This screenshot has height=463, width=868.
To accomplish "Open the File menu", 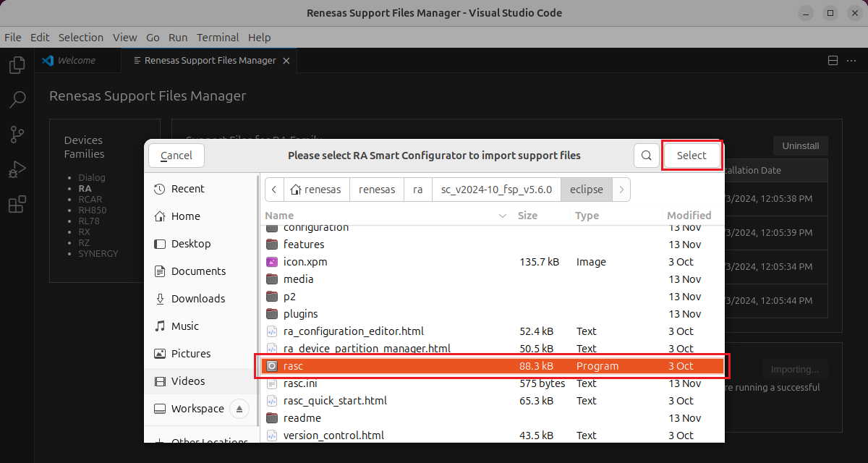I will coord(13,38).
